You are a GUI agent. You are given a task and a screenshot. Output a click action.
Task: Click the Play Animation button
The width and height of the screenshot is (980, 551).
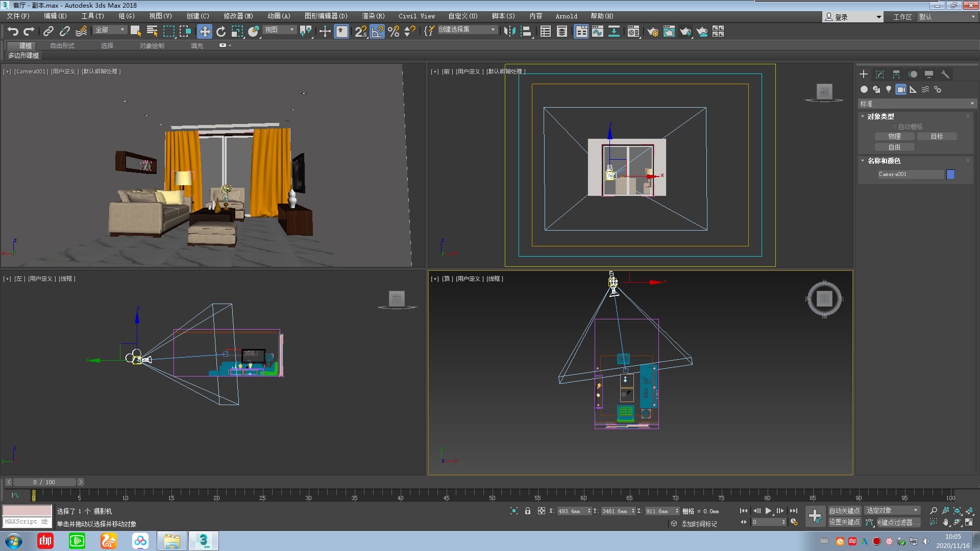click(768, 511)
